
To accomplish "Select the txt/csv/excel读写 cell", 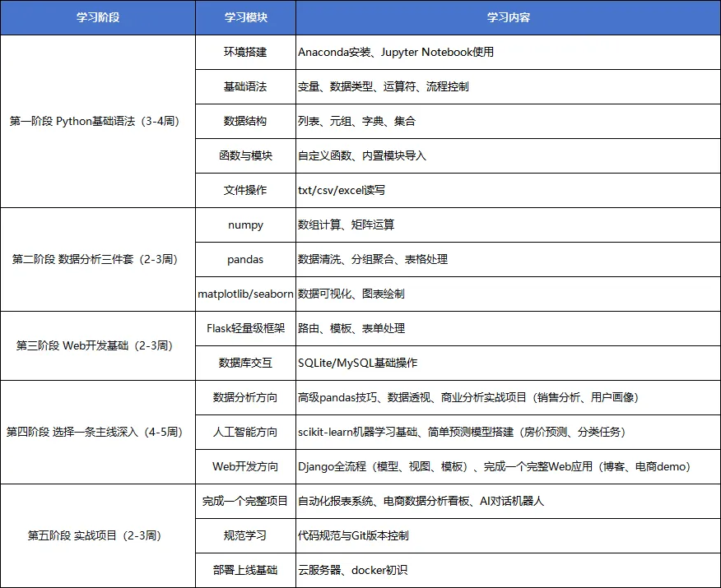I will pos(508,190).
